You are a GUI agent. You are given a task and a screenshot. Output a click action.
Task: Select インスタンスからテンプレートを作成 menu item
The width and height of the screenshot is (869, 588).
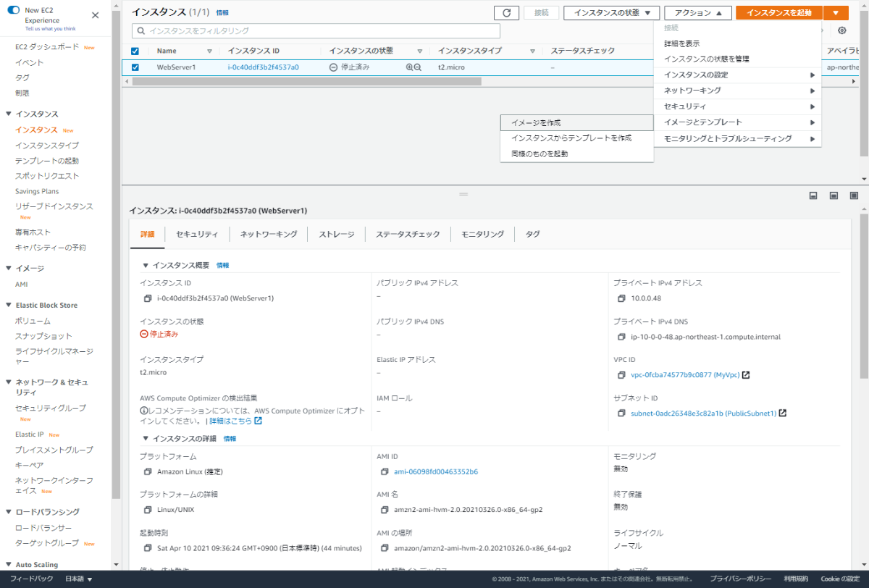coord(576,138)
